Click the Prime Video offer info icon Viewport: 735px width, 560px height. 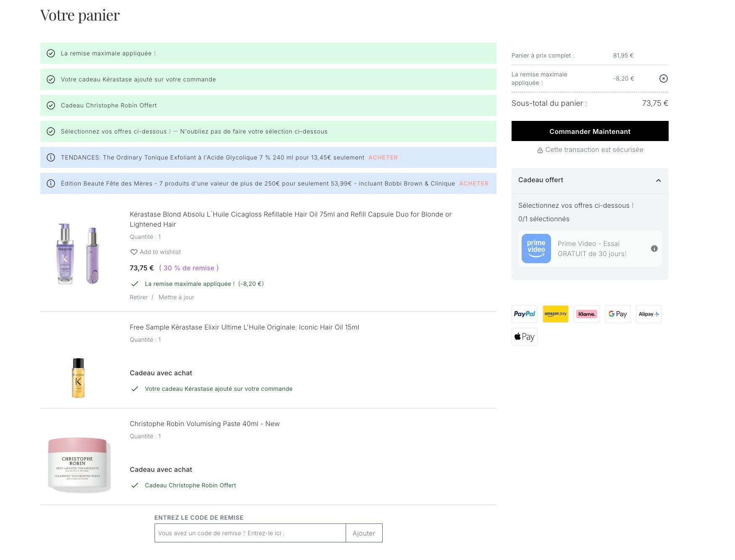654,249
